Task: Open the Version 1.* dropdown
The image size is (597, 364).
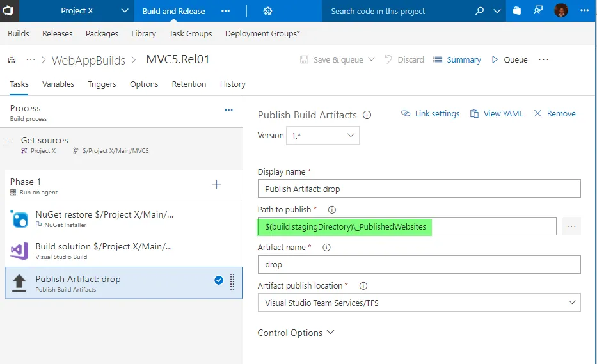Action: point(322,135)
